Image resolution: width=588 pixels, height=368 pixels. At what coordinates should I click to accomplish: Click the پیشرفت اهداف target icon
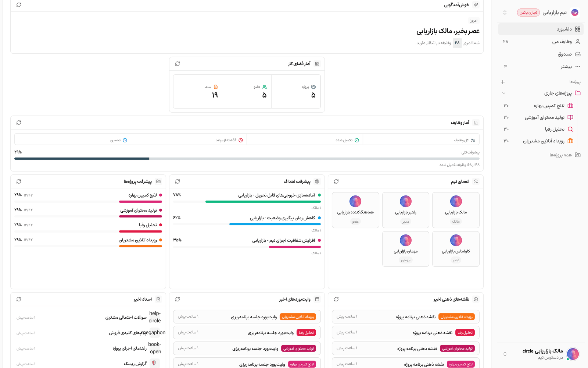pyautogui.click(x=317, y=181)
